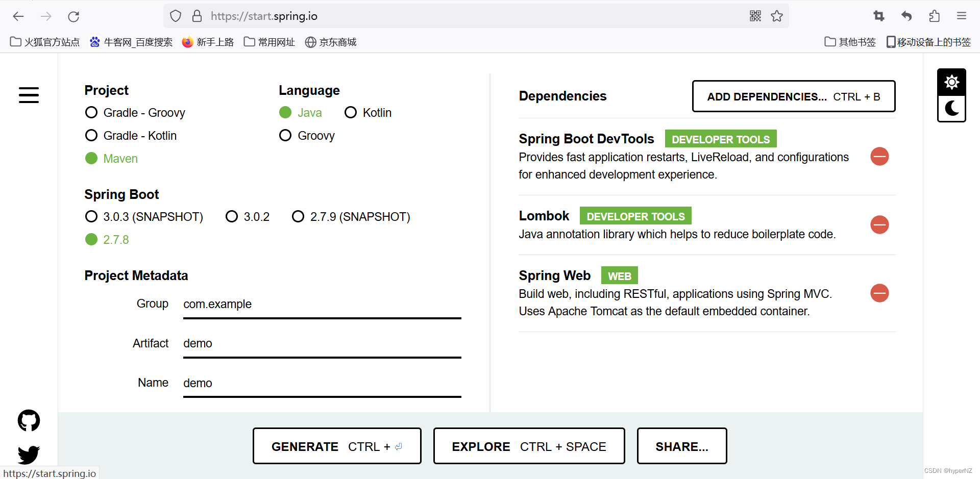
Task: Open 移动设备上的书签 folder
Action: pos(928,42)
